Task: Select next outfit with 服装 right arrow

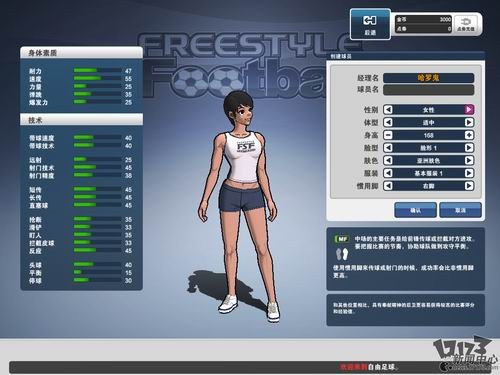Action: click(x=469, y=173)
